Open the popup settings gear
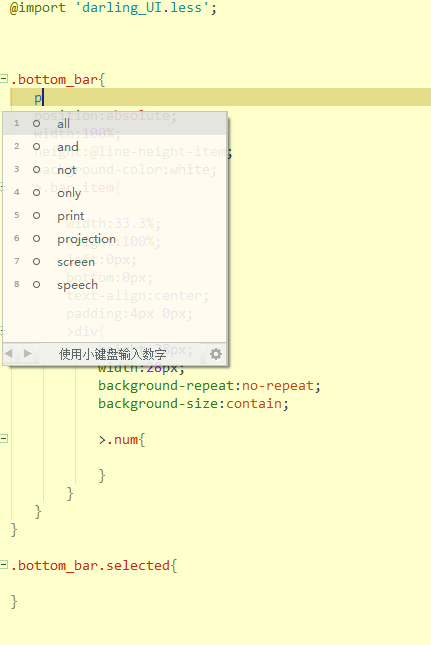This screenshot has width=431, height=645. 216,354
